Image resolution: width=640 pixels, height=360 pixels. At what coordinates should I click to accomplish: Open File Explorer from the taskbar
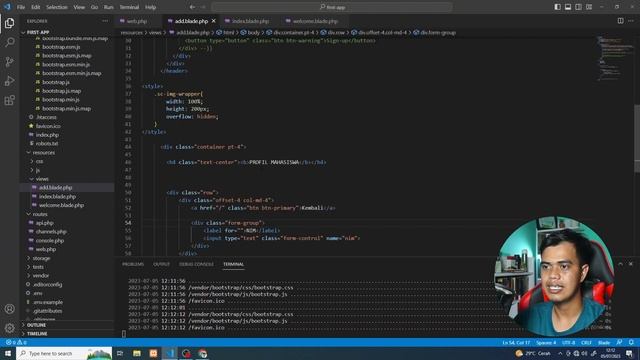137,353
